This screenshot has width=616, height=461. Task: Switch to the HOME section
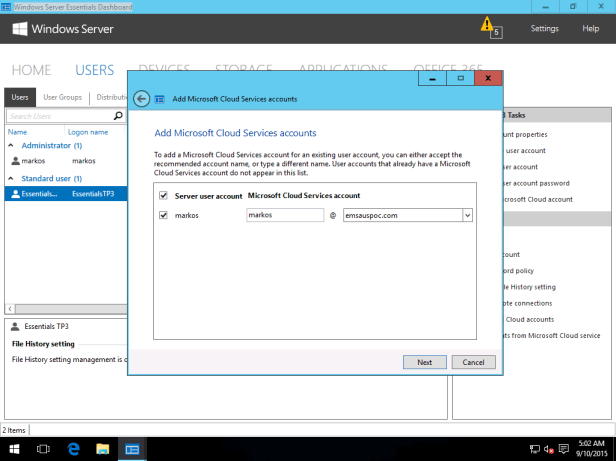click(x=30, y=70)
